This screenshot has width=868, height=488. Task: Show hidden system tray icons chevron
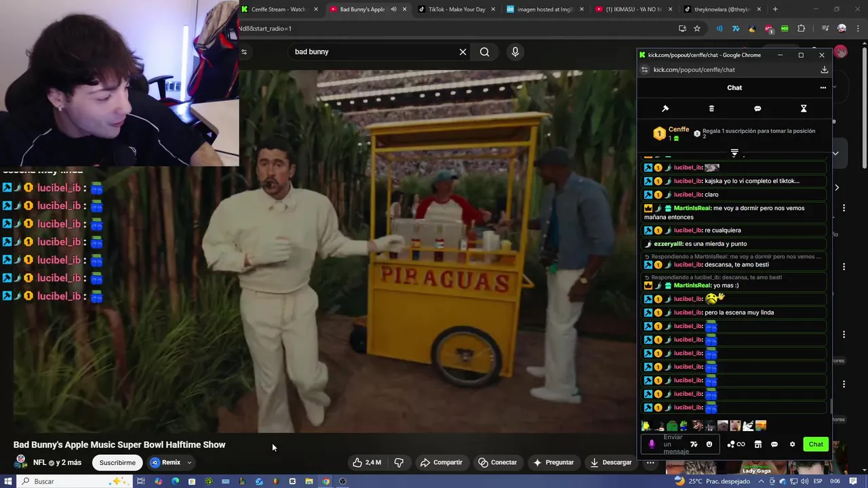[761, 481]
